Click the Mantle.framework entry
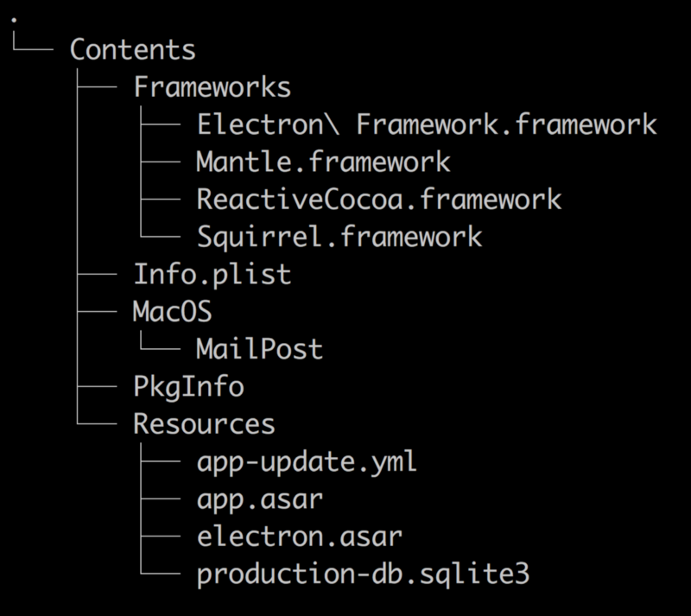 (x=323, y=162)
